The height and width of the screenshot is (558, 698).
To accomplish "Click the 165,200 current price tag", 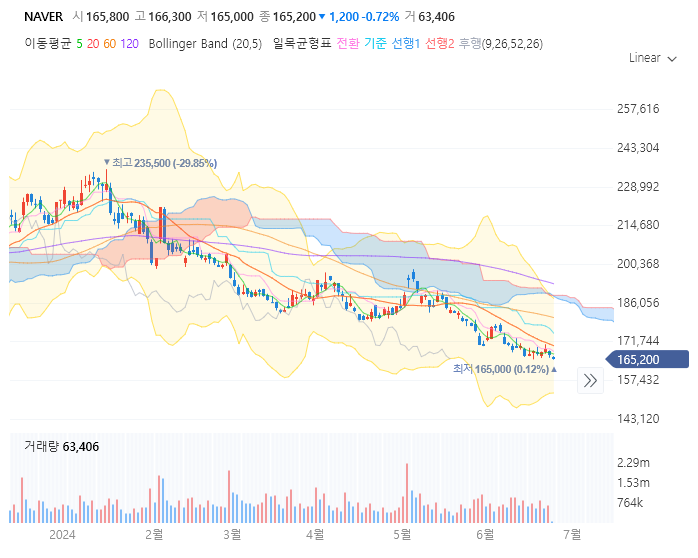I will click(x=647, y=359).
